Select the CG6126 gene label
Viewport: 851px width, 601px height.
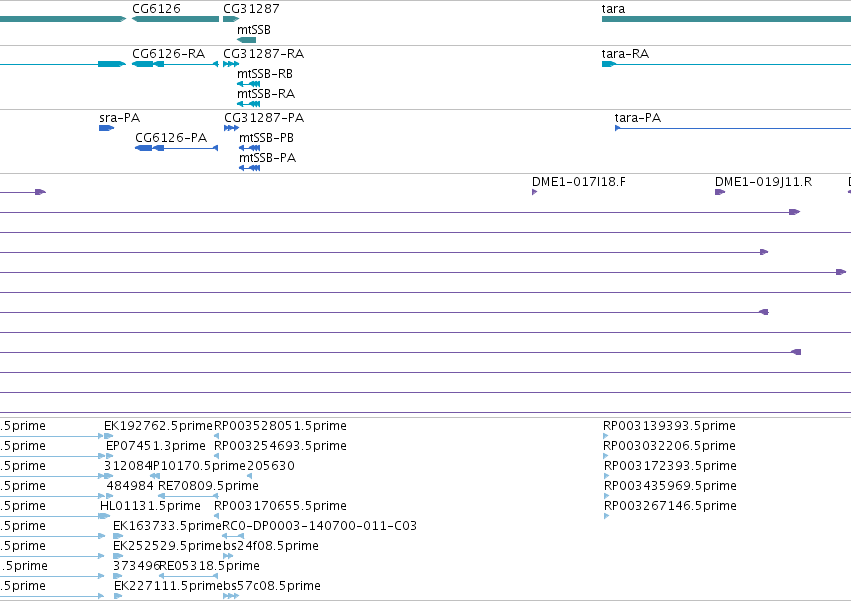click(156, 9)
